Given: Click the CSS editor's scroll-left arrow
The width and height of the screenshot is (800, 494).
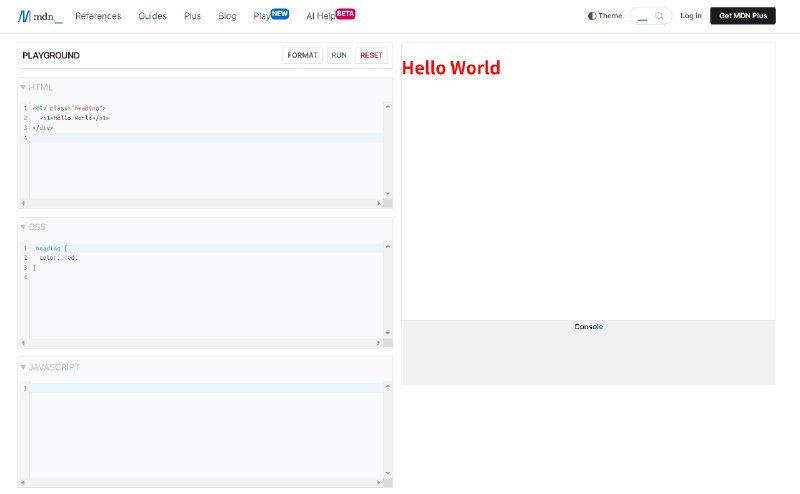Looking at the screenshot, I should coord(22,343).
